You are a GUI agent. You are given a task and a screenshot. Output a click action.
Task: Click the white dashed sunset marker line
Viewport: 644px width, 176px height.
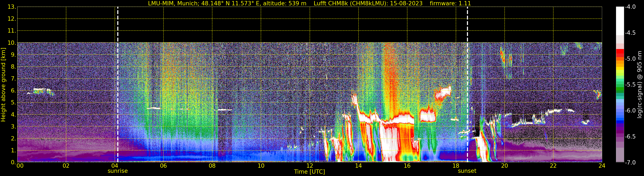(467, 85)
